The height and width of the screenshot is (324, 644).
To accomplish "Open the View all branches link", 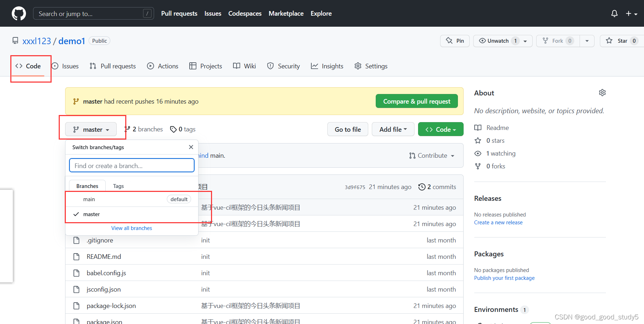I will point(132,228).
